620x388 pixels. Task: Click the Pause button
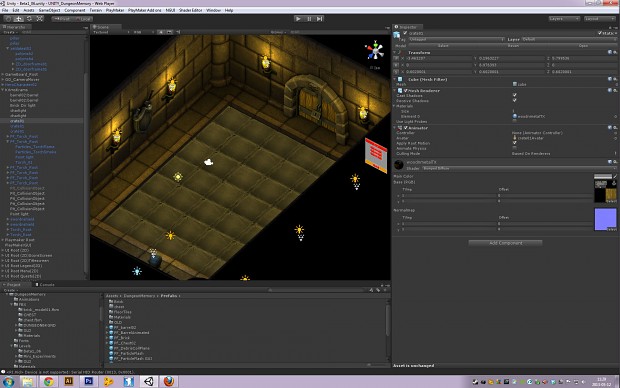point(309,19)
